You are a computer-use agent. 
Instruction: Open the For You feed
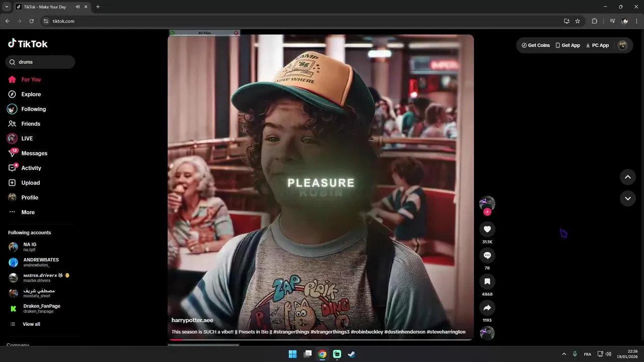click(24, 79)
